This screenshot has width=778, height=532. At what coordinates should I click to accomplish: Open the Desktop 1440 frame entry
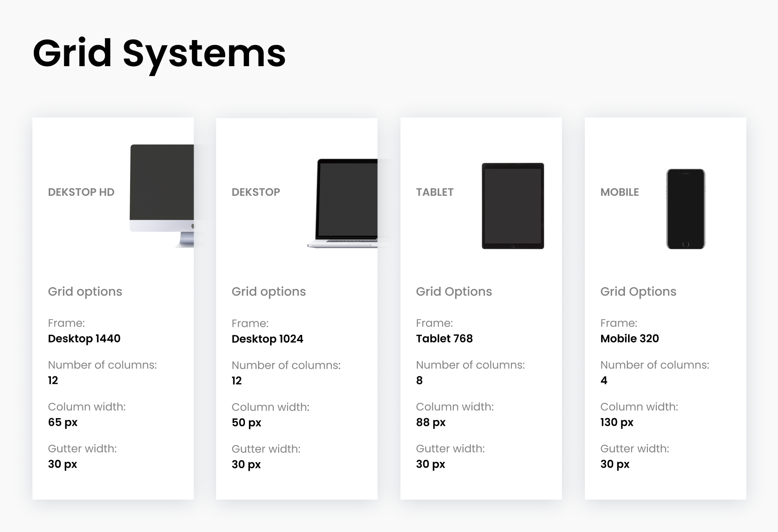[84, 338]
